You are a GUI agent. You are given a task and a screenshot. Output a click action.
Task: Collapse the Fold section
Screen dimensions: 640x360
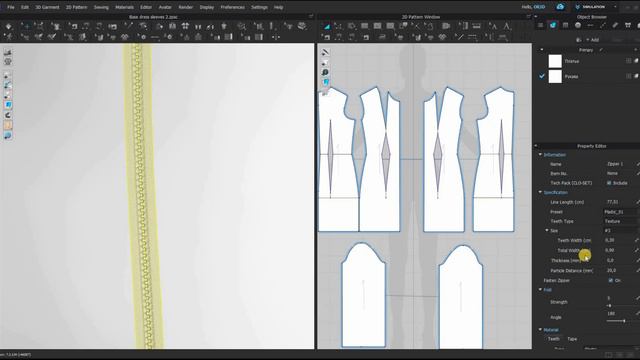pos(540,290)
